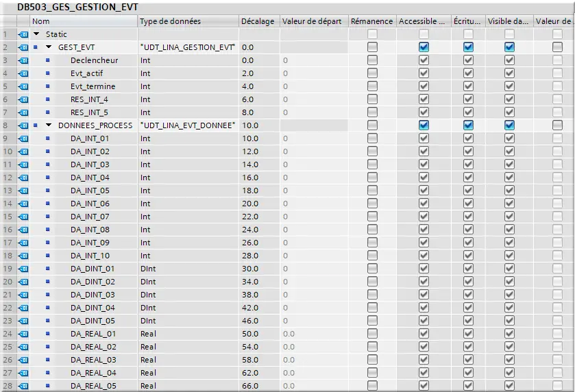Toggle Valeur de checkbox on GEST_EVT row
The height and width of the screenshot is (392, 575).
click(x=557, y=47)
